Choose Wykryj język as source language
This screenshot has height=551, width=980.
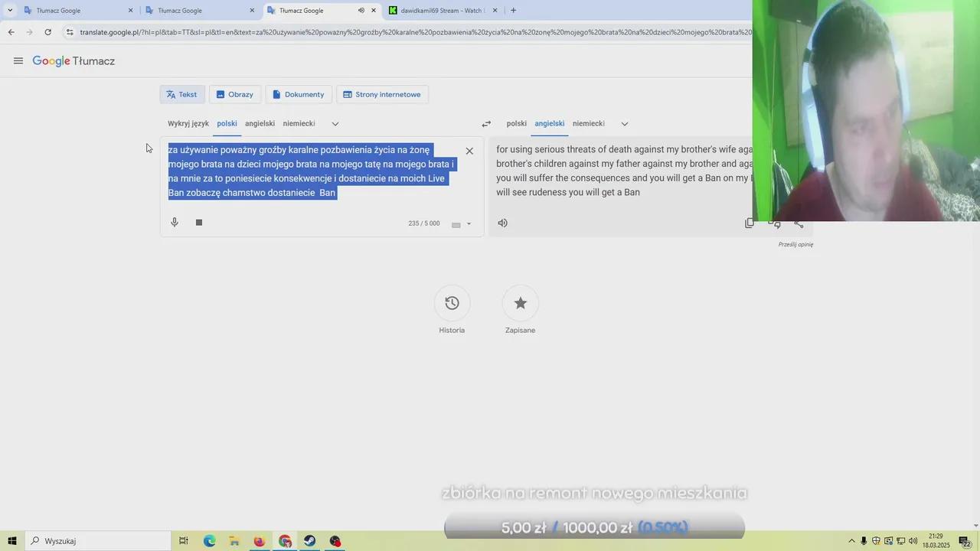point(188,123)
